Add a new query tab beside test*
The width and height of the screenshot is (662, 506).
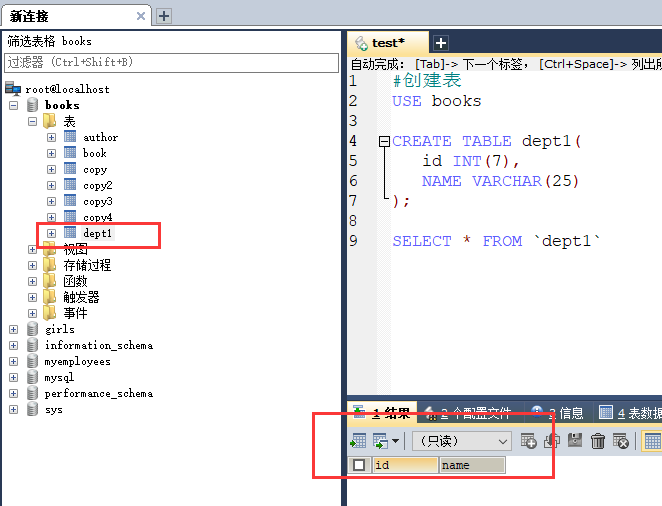click(440, 43)
